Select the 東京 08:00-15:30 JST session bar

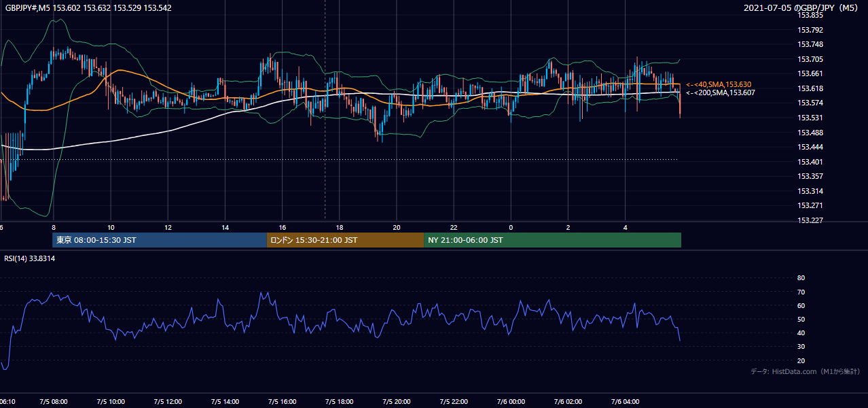(x=160, y=240)
